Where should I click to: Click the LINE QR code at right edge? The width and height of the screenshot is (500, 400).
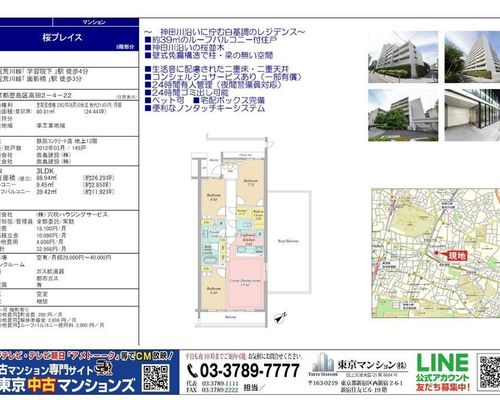coord(489,372)
